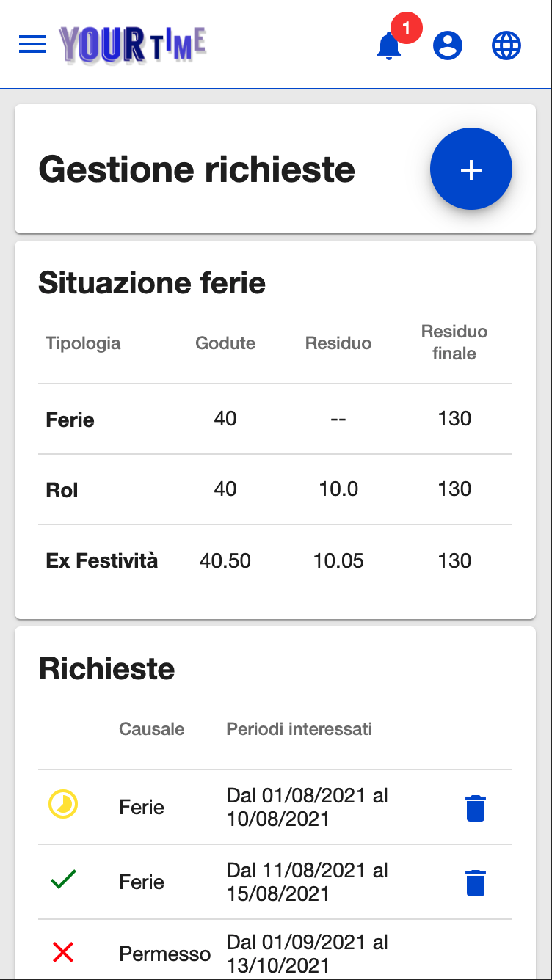Click the approved green checkmark icon
Screen dimensions: 552x980
pos(64,879)
